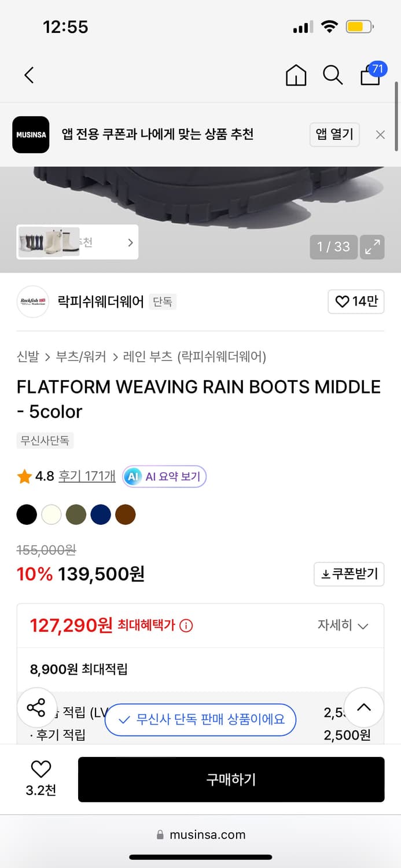
Task: Open the 후기 171개 reviews link
Action: pos(86,476)
